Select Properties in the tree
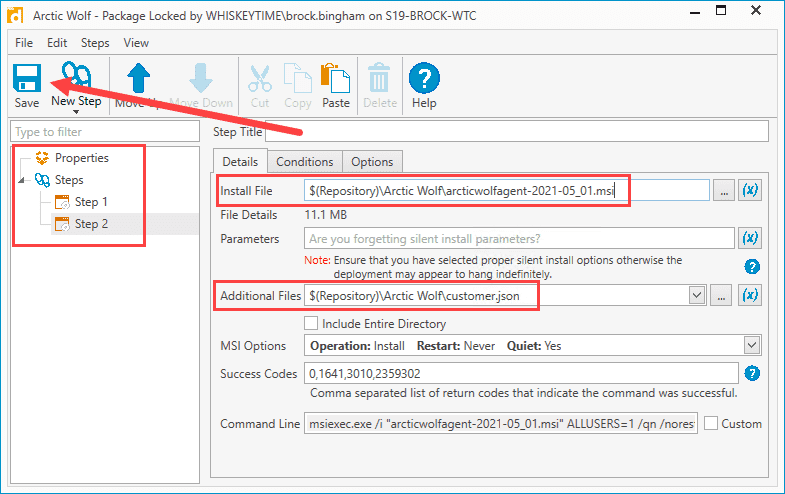This screenshot has width=785, height=494. pyautogui.click(x=82, y=158)
